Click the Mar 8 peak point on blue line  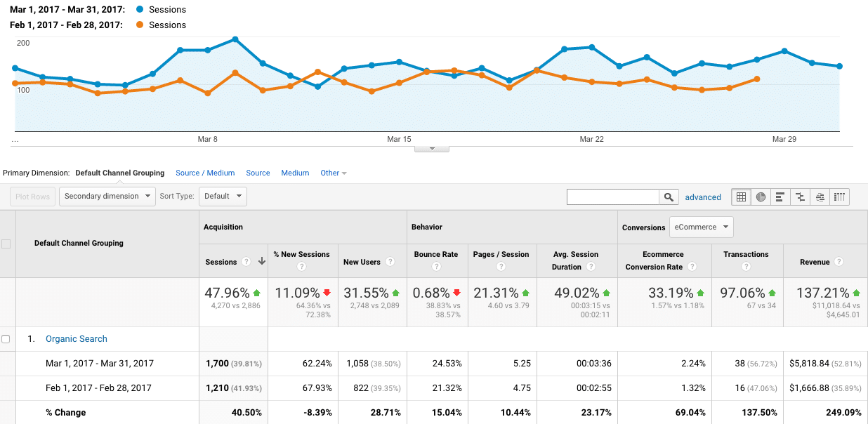tap(235, 39)
